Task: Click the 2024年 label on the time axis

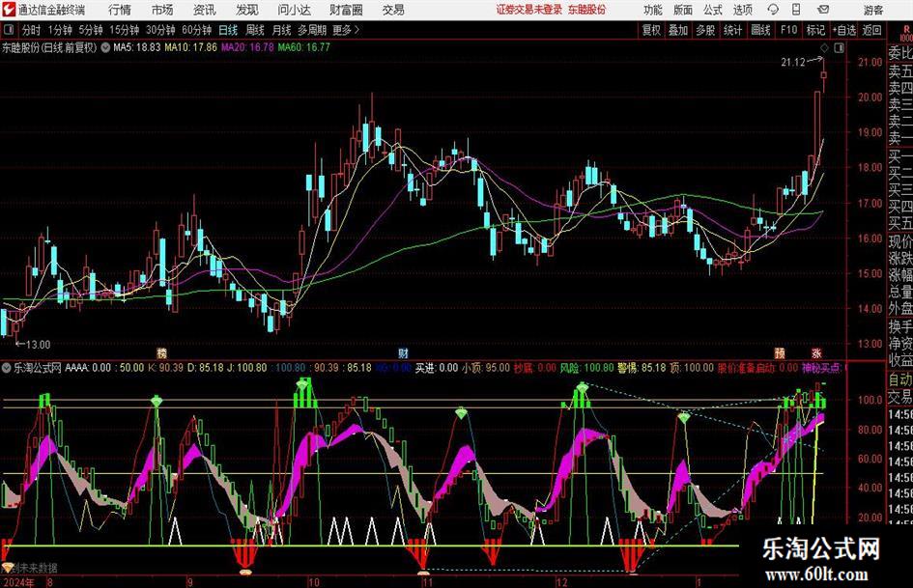Action: pyautogui.click(x=18, y=581)
